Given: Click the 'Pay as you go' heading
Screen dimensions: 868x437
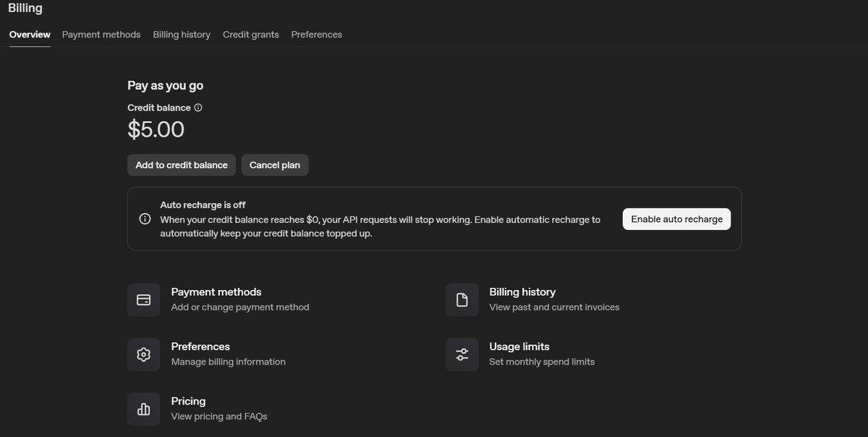Looking at the screenshot, I should point(166,85).
